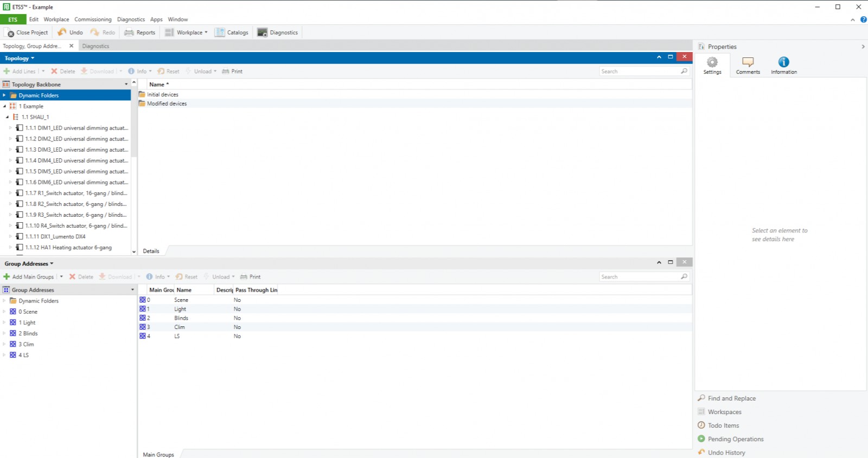The height and width of the screenshot is (458, 868).
Task: Click the Topology tree scroll down arrow
Action: (134, 251)
